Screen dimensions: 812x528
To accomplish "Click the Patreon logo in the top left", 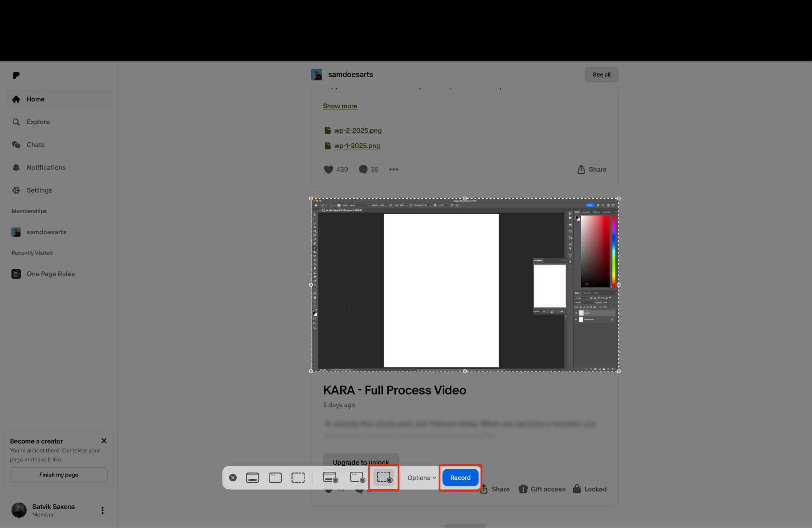I will [x=16, y=75].
